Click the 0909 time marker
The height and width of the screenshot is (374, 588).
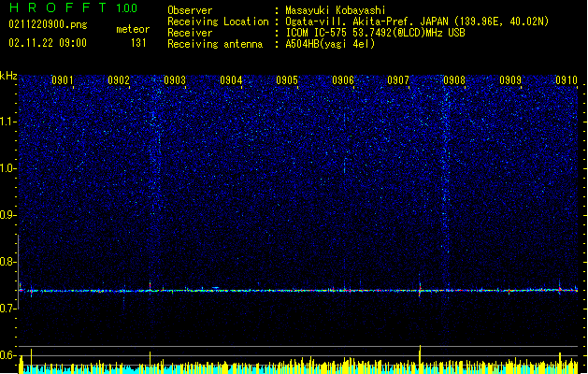pyautogui.click(x=510, y=79)
